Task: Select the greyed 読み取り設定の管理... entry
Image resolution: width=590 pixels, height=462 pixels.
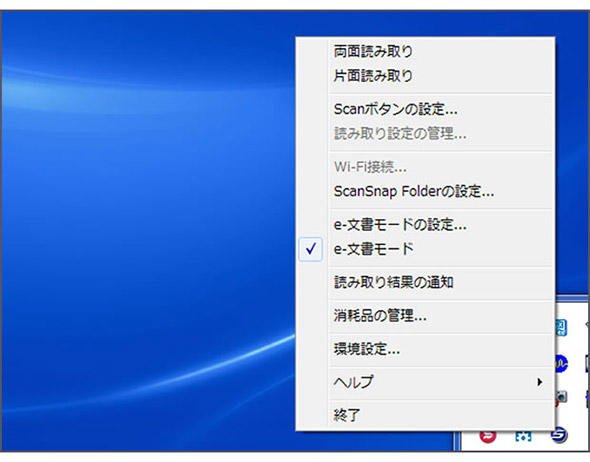Action: pyautogui.click(x=425, y=134)
